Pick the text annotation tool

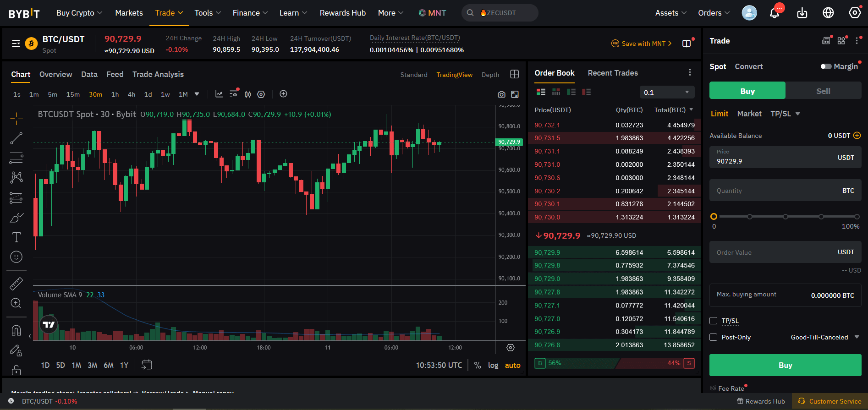pos(16,237)
